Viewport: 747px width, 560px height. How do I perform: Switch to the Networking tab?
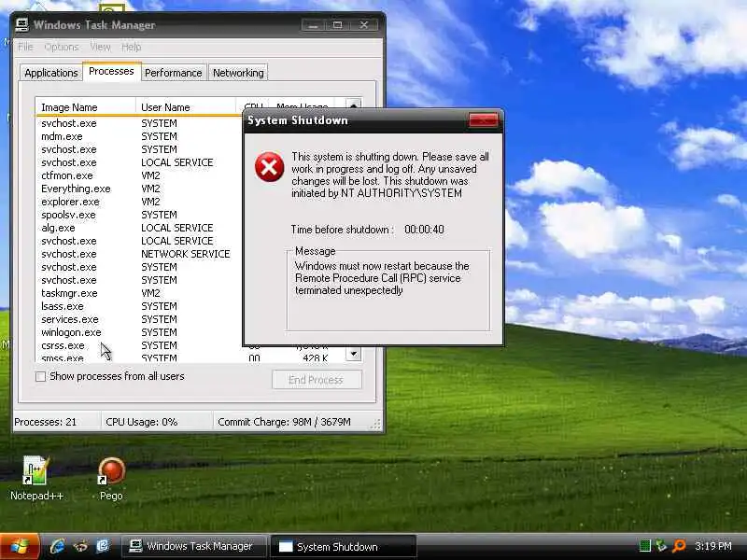click(x=238, y=73)
